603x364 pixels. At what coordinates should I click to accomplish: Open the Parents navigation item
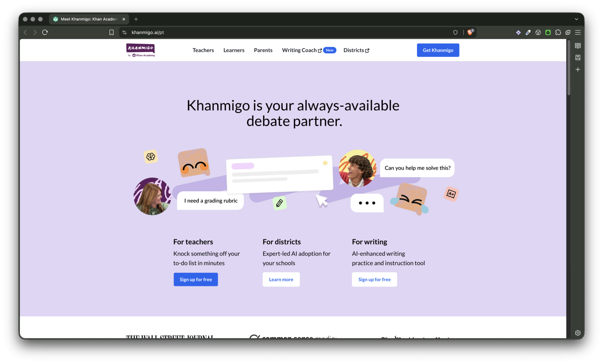pos(263,50)
